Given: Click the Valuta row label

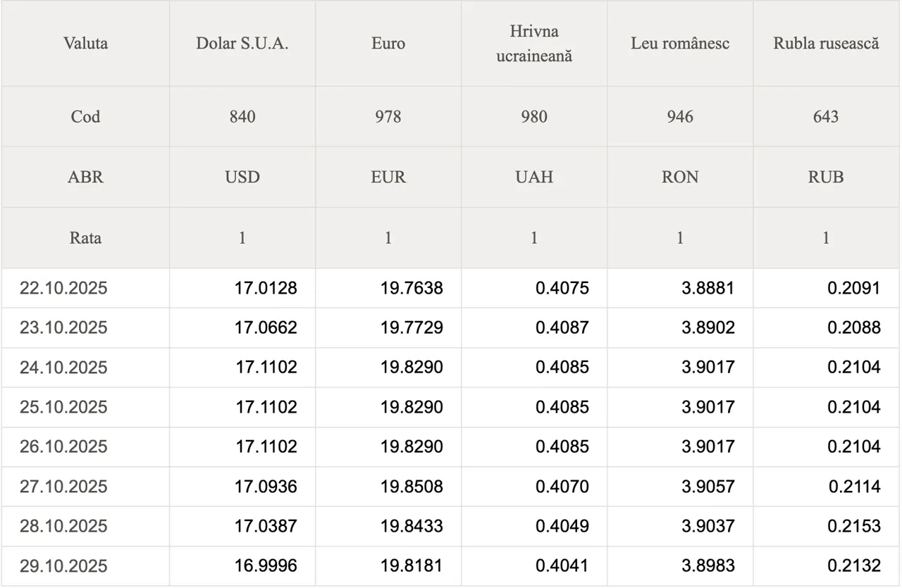Looking at the screenshot, I should pyautogui.click(x=85, y=43).
